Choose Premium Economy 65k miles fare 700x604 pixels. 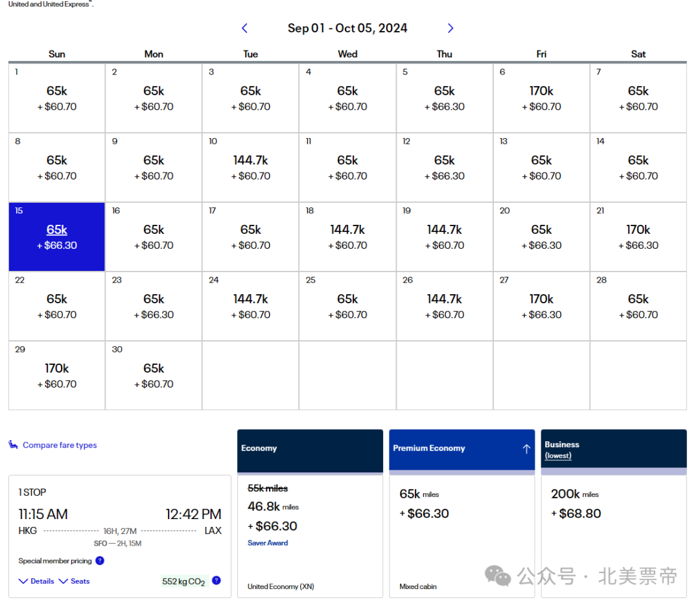[462, 536]
